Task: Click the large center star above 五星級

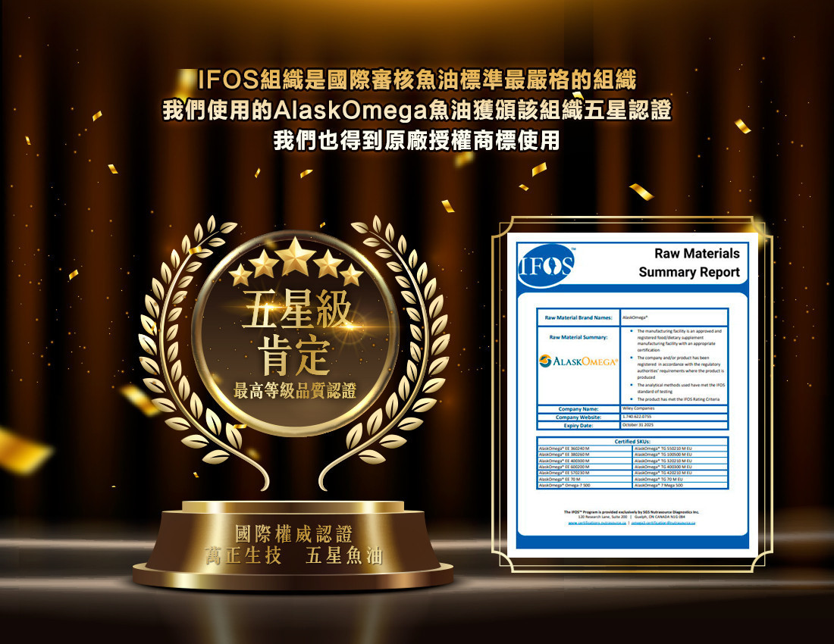Action: pyautogui.click(x=295, y=255)
